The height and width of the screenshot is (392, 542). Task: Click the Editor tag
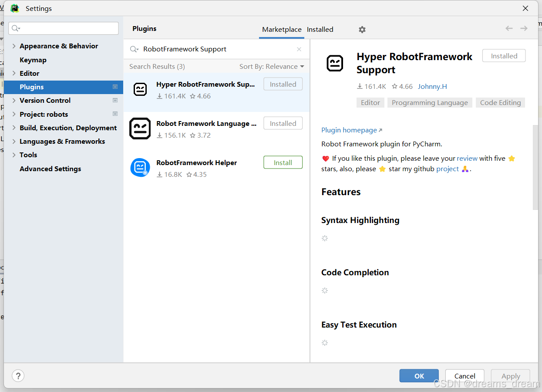click(370, 103)
